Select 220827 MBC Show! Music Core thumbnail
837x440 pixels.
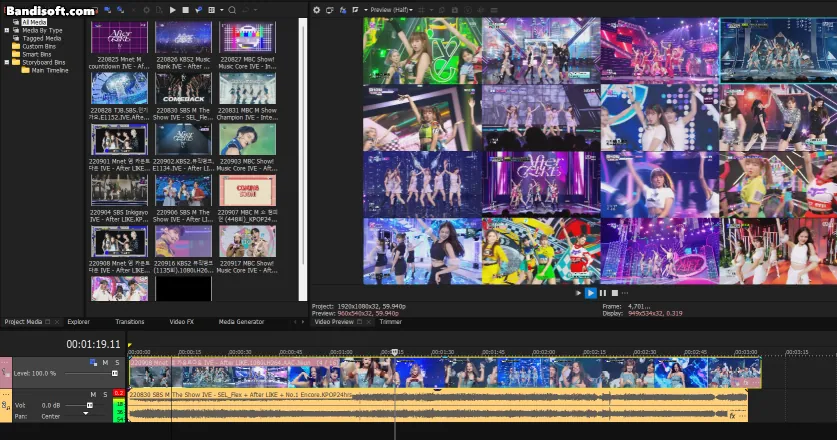(247, 38)
